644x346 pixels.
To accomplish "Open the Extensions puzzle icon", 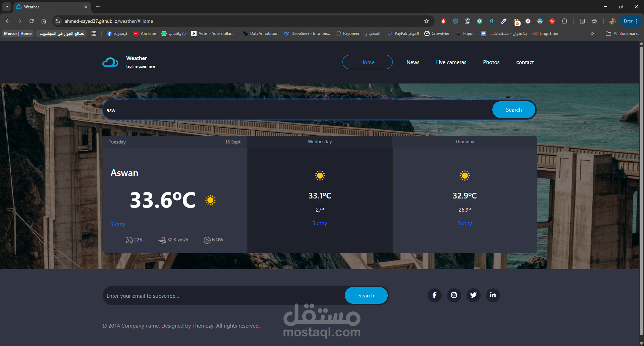I will [x=564, y=21].
